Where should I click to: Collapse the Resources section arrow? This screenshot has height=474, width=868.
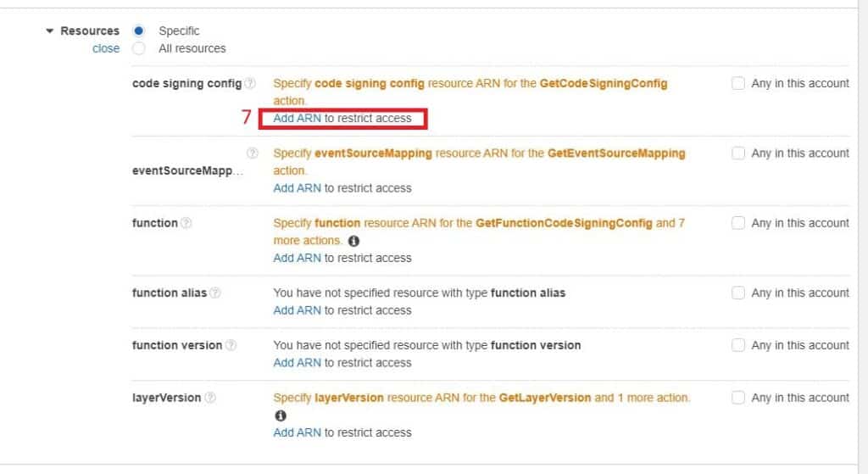pyautogui.click(x=50, y=31)
